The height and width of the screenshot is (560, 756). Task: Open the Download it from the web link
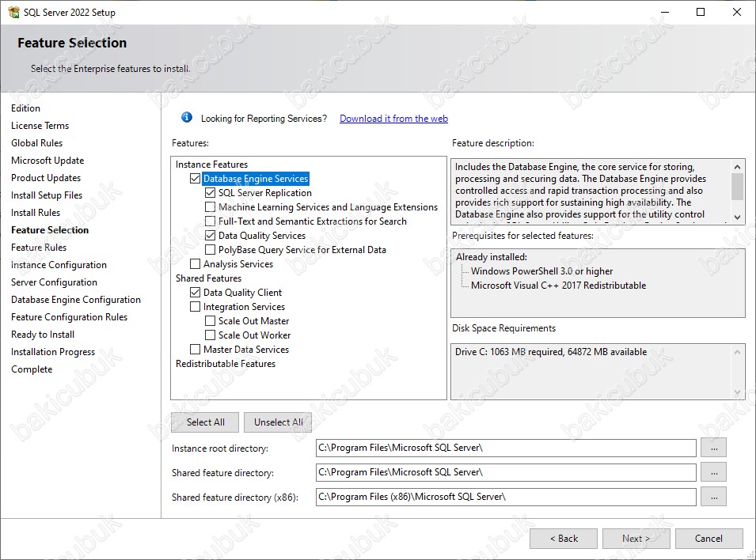point(394,119)
